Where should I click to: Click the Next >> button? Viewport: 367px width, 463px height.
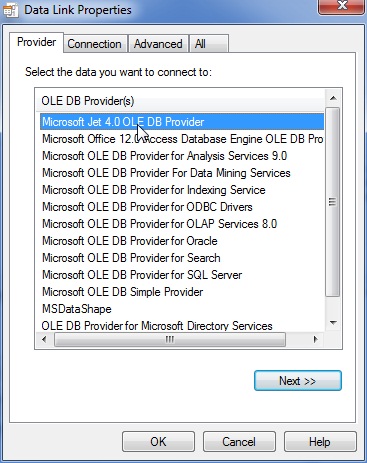point(298,380)
